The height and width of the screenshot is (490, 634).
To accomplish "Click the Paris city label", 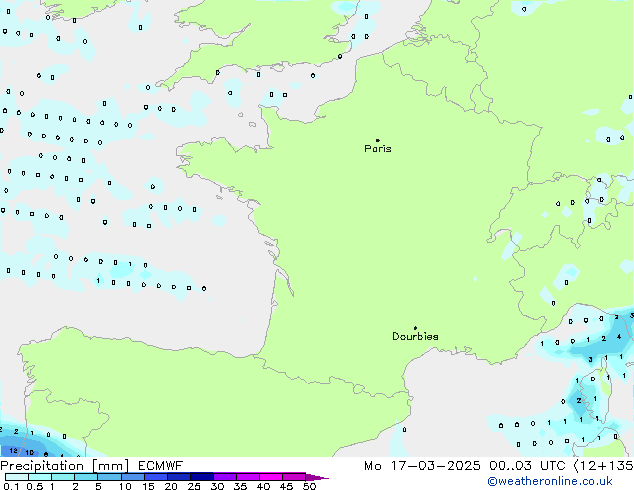I will [378, 149].
